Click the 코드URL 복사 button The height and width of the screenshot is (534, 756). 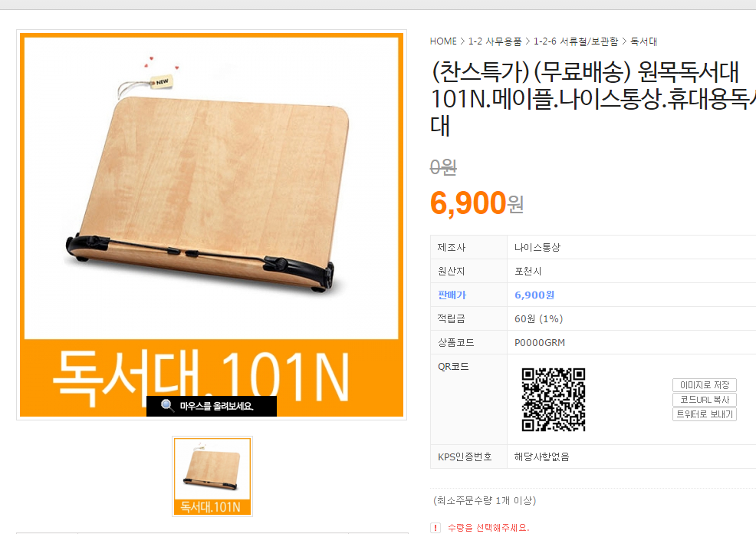(x=705, y=400)
